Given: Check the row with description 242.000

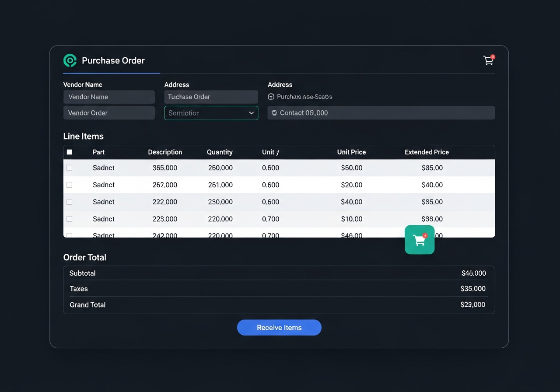Looking at the screenshot, I should pos(69,235).
